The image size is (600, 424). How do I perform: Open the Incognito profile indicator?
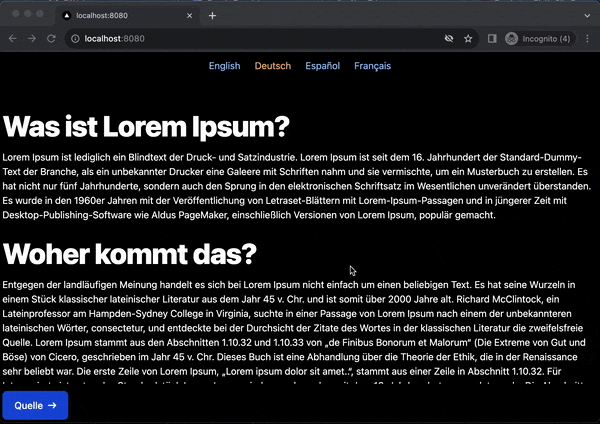pyautogui.click(x=538, y=39)
